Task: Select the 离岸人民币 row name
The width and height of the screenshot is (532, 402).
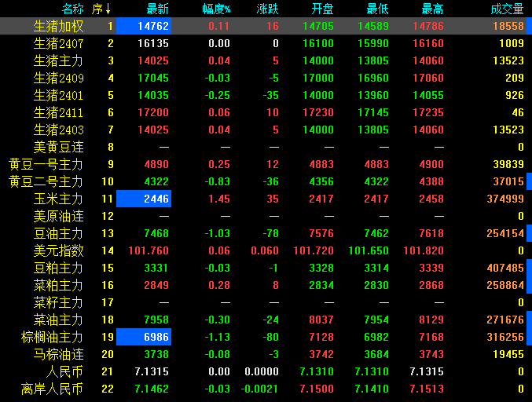Action: [52, 389]
